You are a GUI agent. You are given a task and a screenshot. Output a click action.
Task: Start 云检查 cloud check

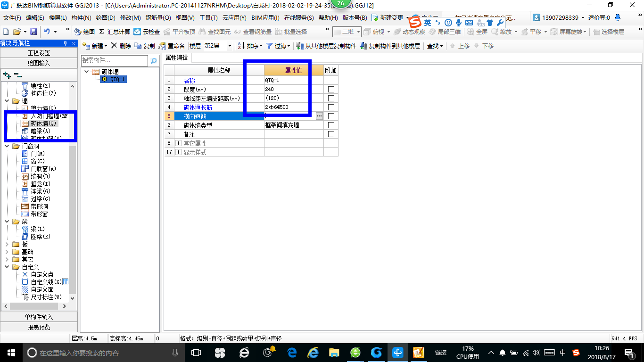(147, 32)
